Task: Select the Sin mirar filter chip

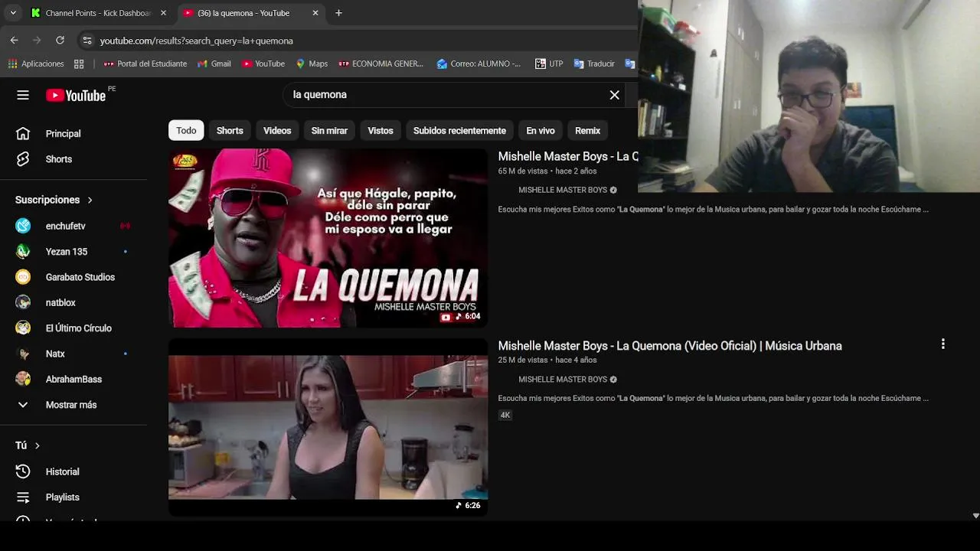Action: pos(329,131)
